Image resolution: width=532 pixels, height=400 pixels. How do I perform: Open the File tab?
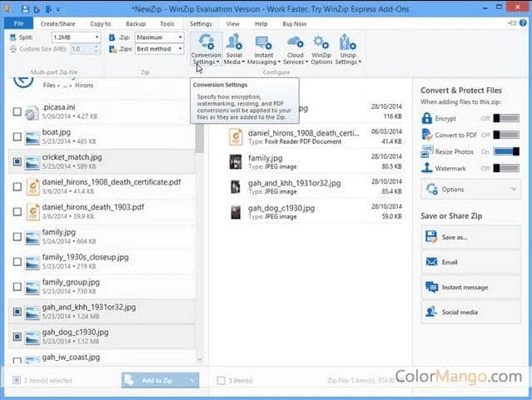(x=18, y=23)
